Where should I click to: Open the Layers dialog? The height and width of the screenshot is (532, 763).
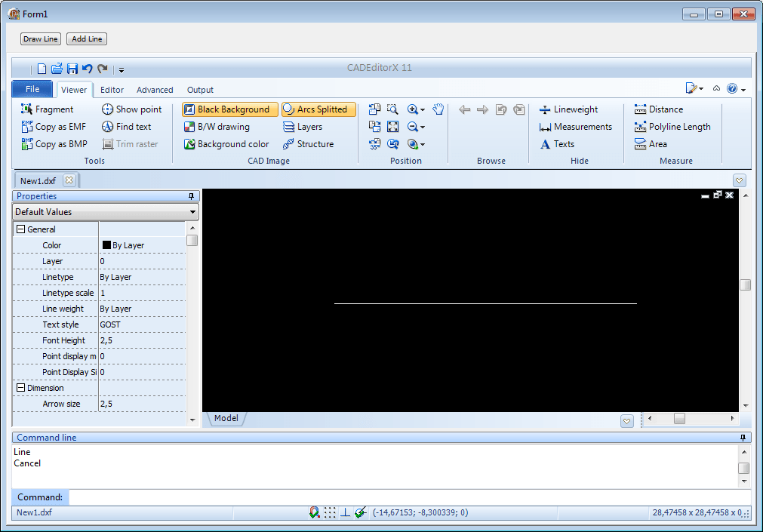(302, 127)
